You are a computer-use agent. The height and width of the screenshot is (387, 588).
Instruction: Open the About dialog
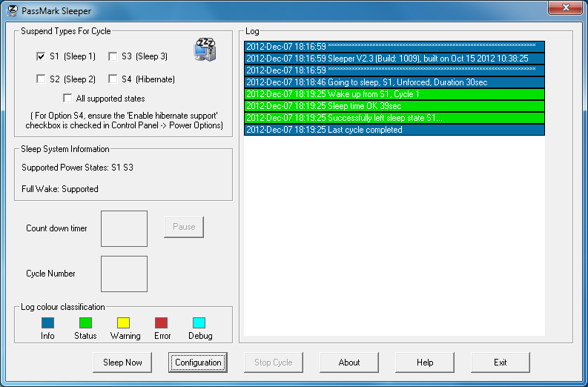pyautogui.click(x=349, y=363)
